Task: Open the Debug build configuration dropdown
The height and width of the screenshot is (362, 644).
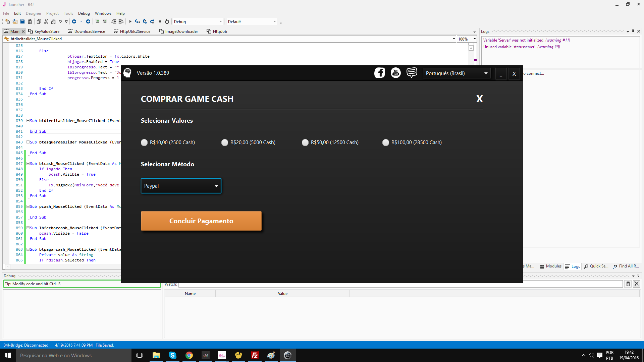Action: pos(198,21)
